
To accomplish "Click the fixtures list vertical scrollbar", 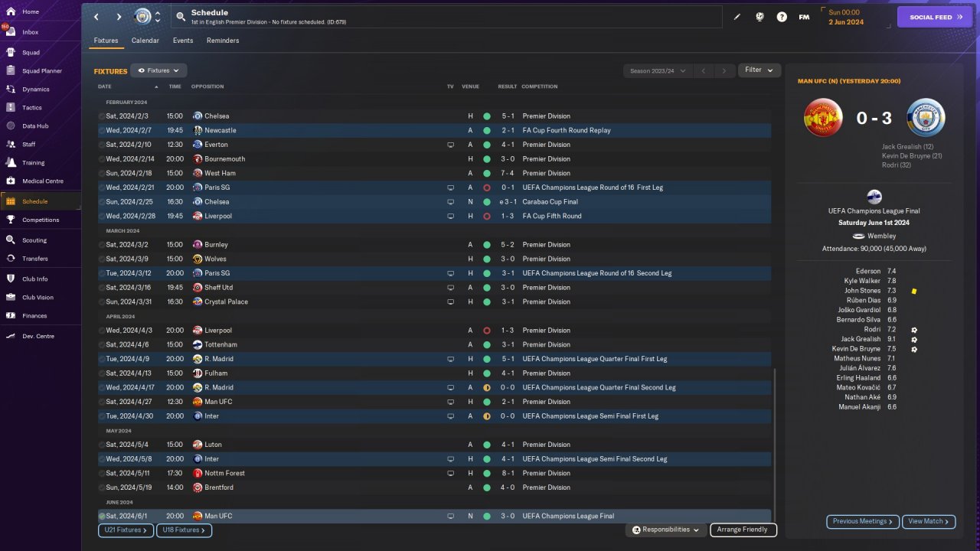I will [775, 444].
